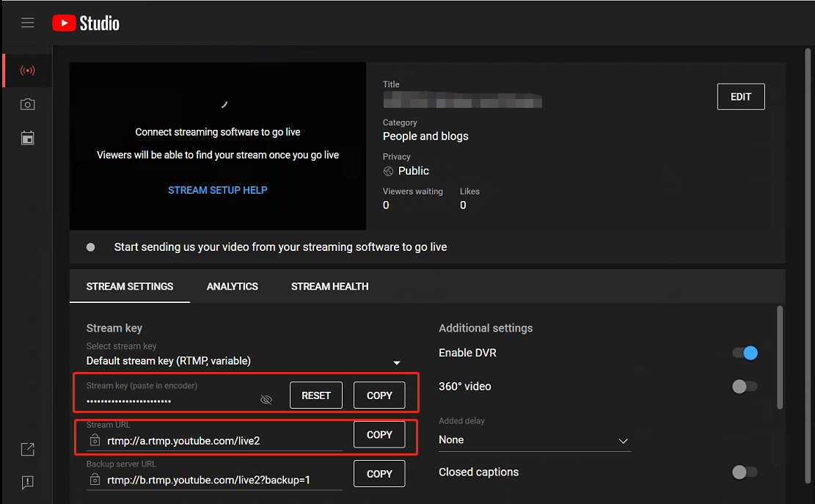Turn on the 360° video switch
This screenshot has width=815, height=504.
(745, 386)
